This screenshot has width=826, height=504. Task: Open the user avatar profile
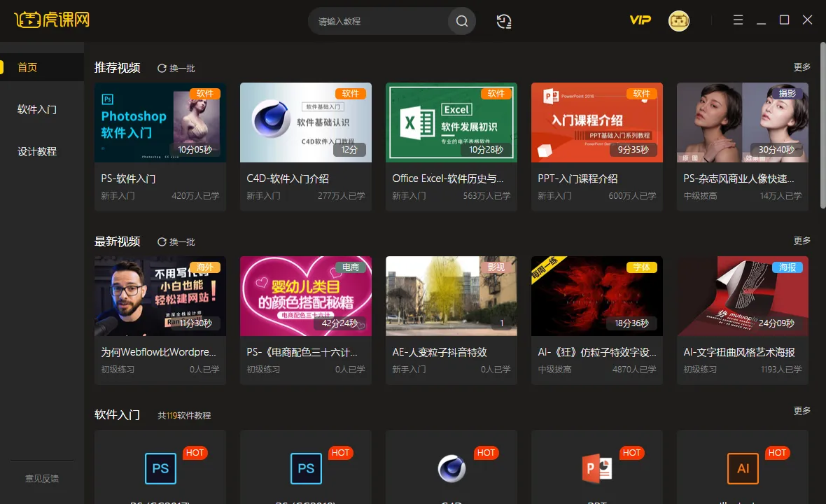(x=678, y=21)
